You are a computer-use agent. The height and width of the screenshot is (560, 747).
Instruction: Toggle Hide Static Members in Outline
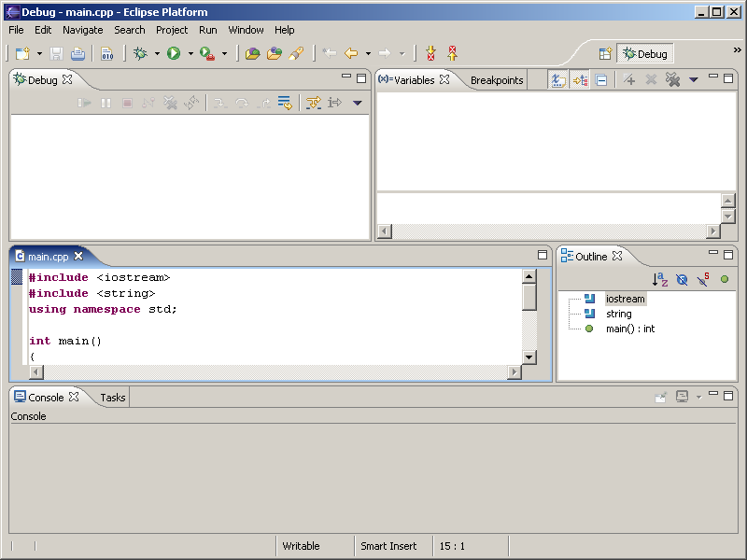[x=703, y=279]
